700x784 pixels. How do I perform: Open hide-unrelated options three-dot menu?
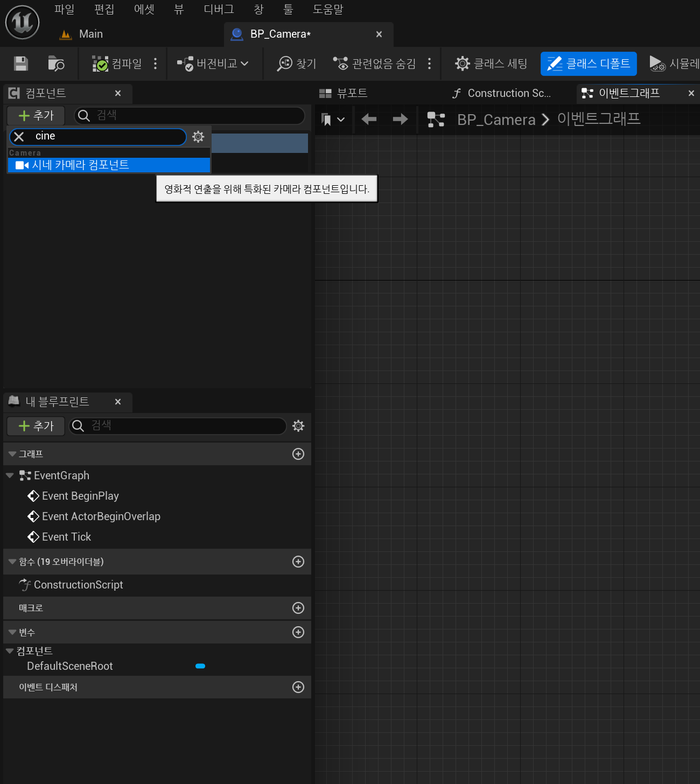pos(429,64)
